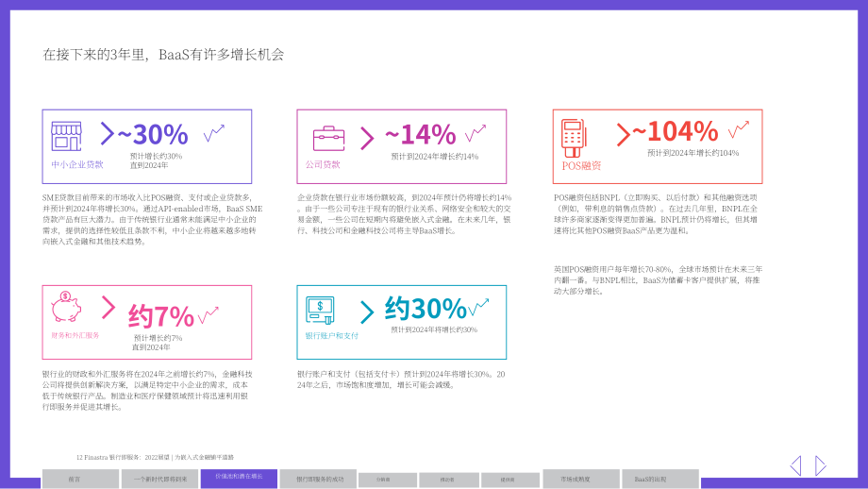The width and height of the screenshot is (868, 489).
Task: Click the ~14% figure
Action: 421,135
